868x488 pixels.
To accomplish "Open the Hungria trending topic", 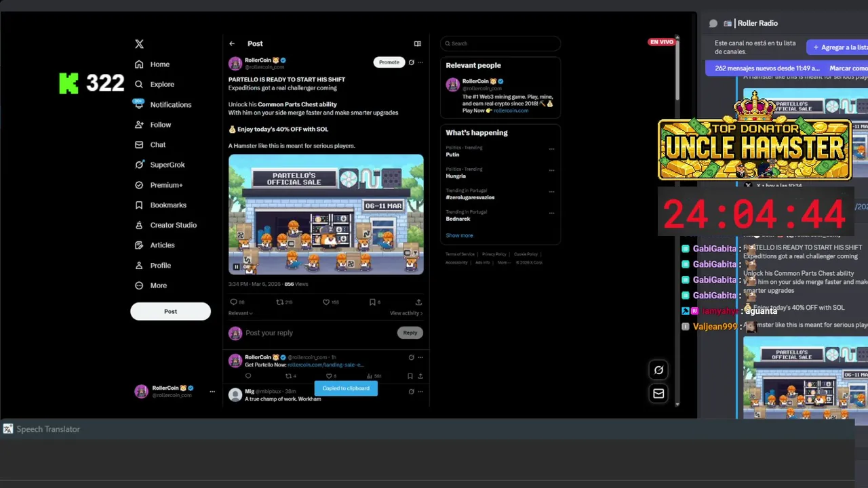I will click(x=456, y=176).
